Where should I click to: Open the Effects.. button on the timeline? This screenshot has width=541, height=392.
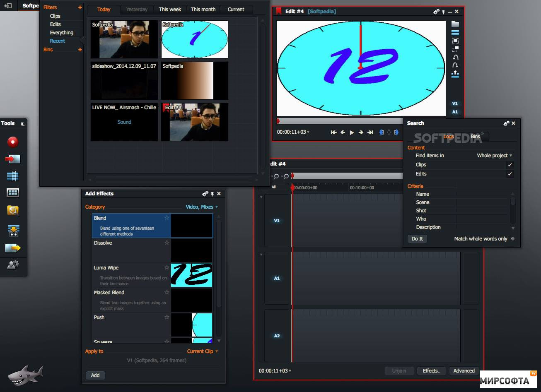(432, 371)
